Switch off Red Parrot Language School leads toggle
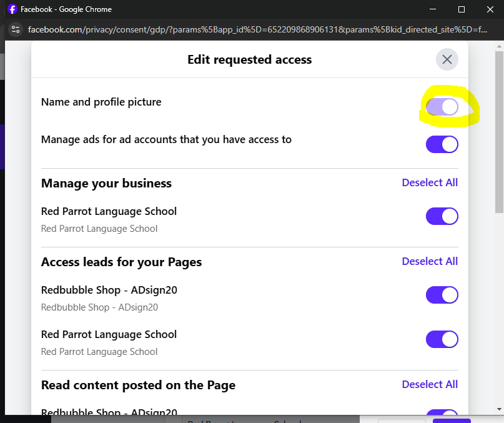This screenshot has height=423, width=504. coord(442,339)
